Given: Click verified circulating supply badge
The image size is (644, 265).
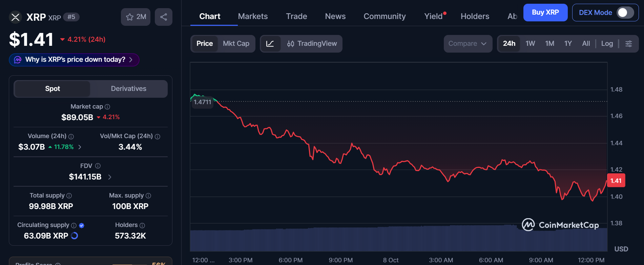Looking at the screenshot, I should pos(82,225).
